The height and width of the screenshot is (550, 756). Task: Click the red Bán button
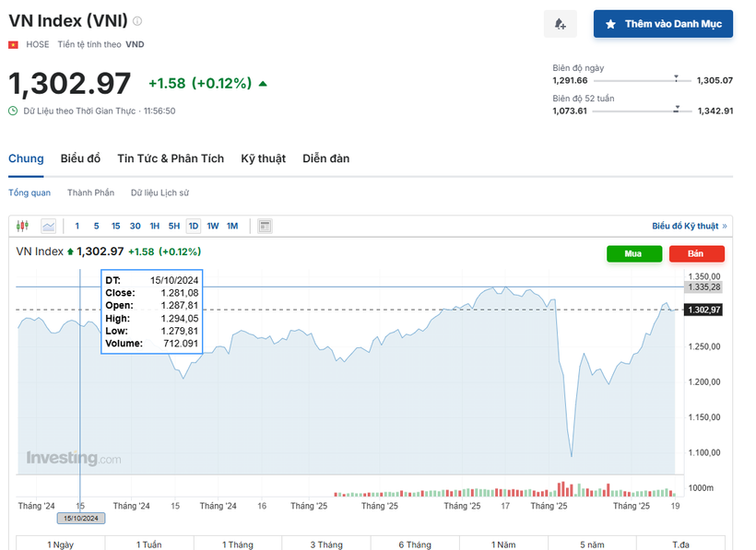point(697,253)
